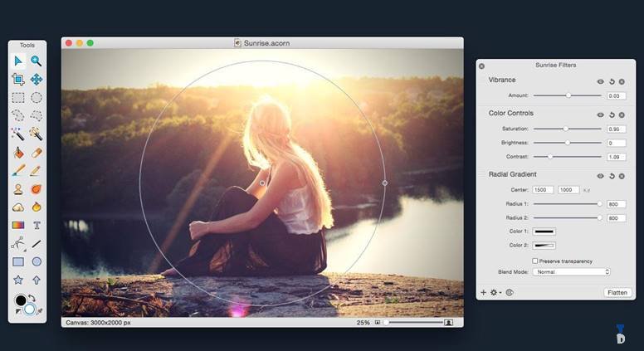The image size is (644, 351).
Task: Click the canvas zoom slider
Action: click(x=413, y=322)
